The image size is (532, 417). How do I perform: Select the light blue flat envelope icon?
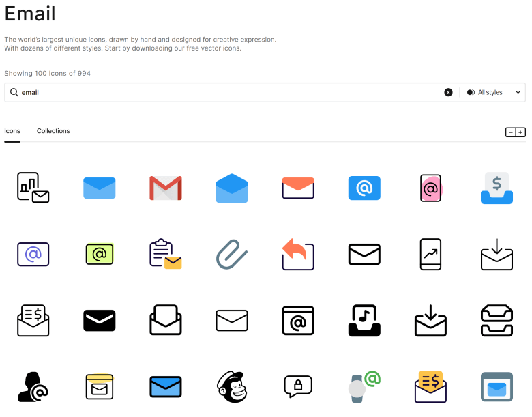(100, 188)
